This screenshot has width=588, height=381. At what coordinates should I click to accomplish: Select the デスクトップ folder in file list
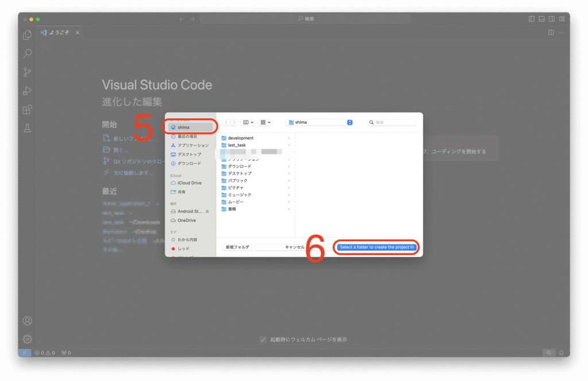[x=256, y=174]
